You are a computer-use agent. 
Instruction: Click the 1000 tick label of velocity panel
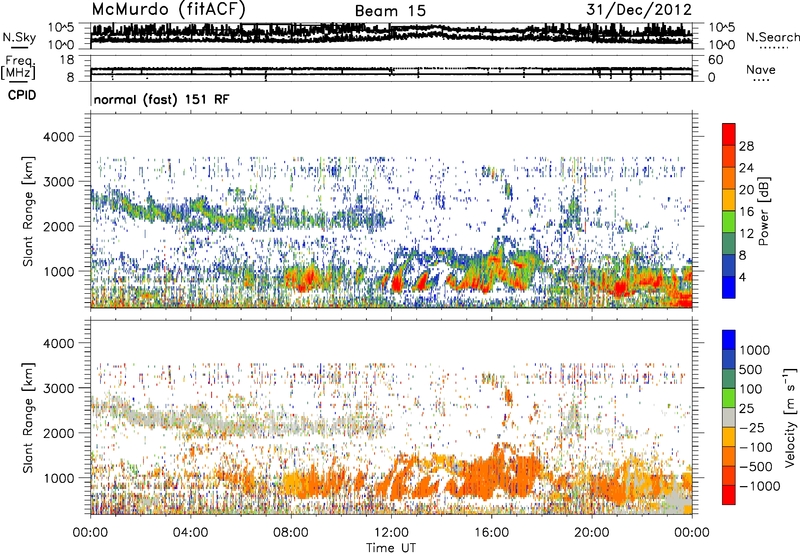(x=58, y=478)
